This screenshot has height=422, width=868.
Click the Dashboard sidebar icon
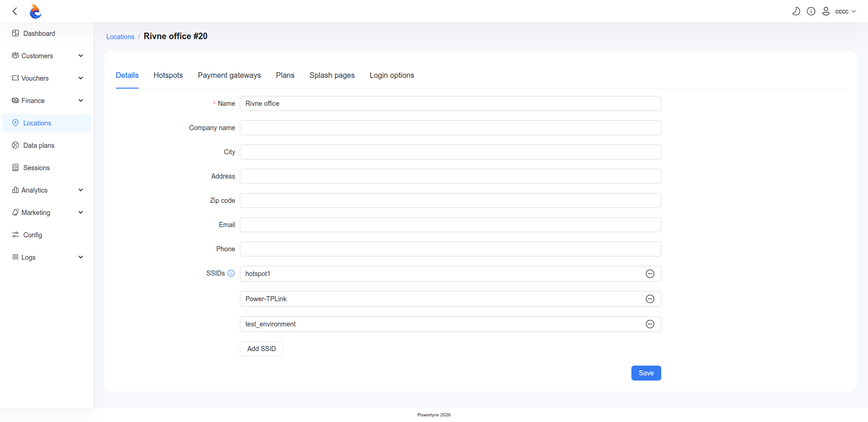click(x=15, y=33)
